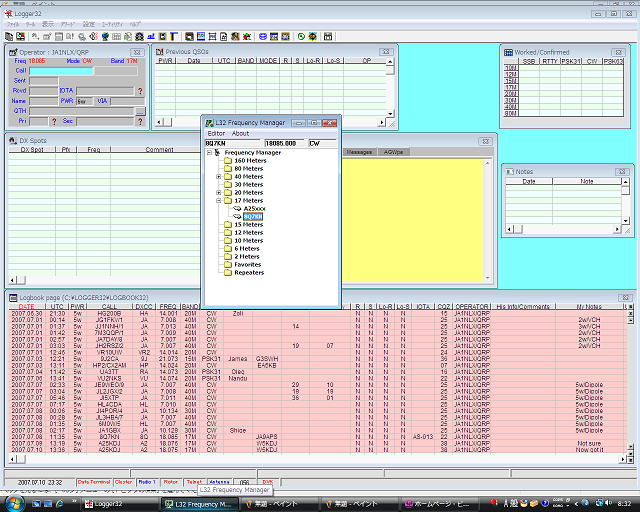The image size is (640, 512).
Task: Switch to the Messages tab
Action: (359, 152)
